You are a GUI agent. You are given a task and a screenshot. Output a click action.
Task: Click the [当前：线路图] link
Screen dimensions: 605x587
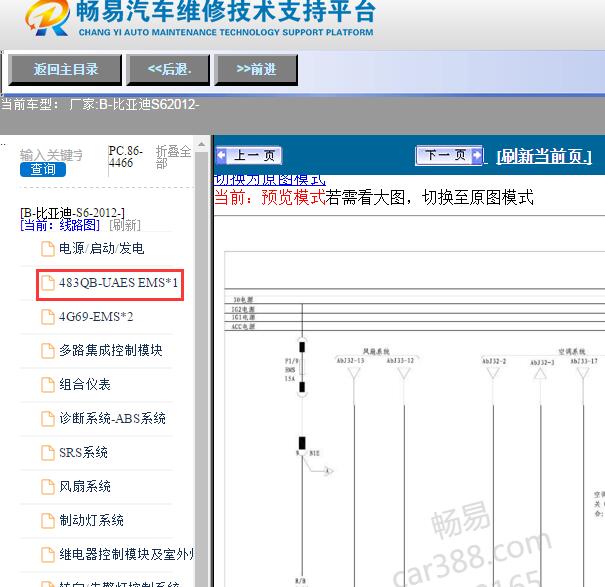(x=60, y=225)
